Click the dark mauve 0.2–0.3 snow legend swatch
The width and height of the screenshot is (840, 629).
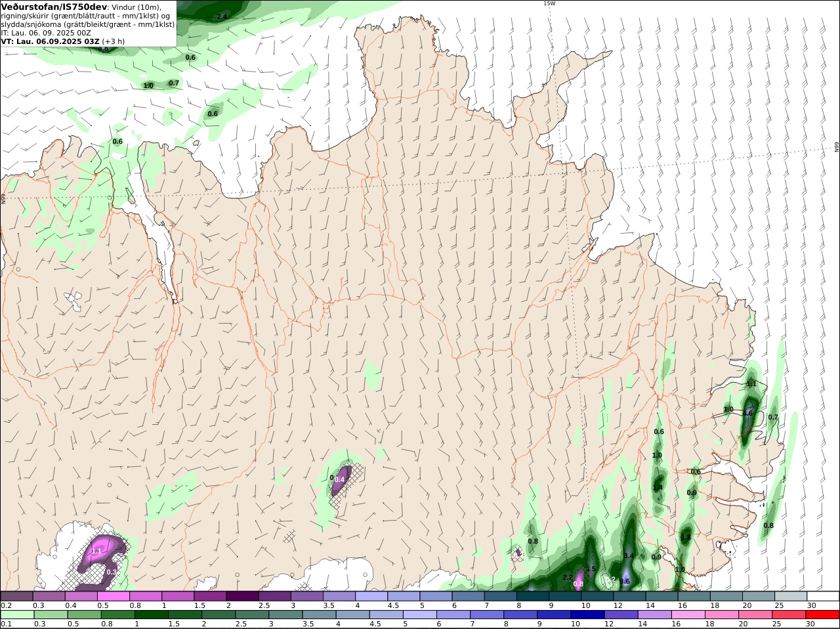coord(17,596)
